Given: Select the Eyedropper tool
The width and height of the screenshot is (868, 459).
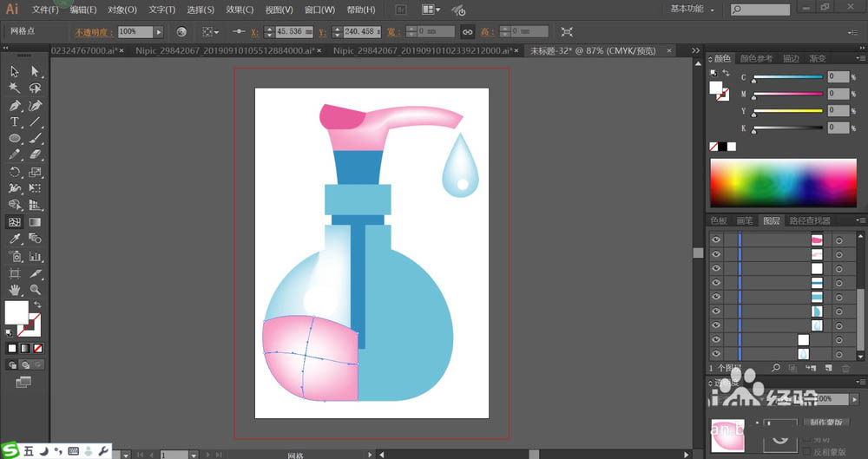Looking at the screenshot, I should pos(15,239).
